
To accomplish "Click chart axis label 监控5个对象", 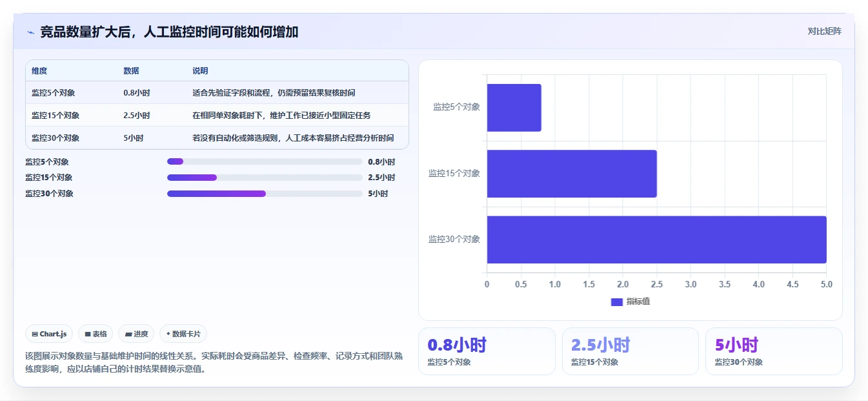I will pos(457,107).
